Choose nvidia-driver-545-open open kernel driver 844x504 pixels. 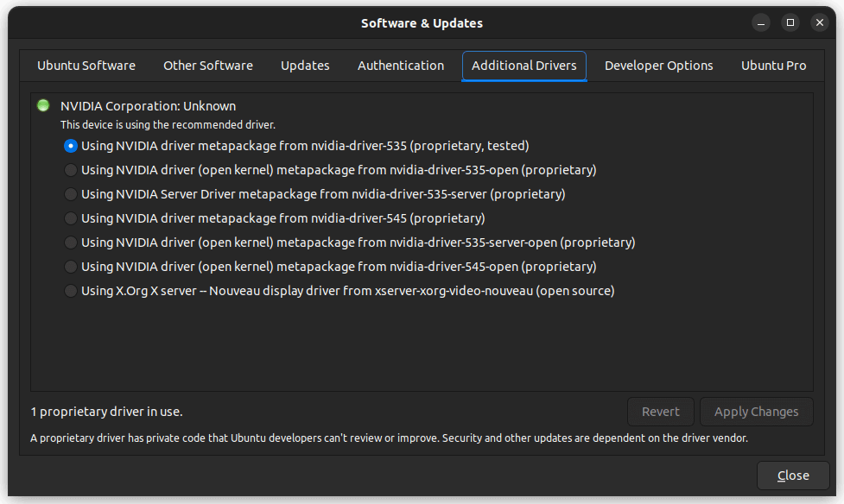tap(71, 267)
